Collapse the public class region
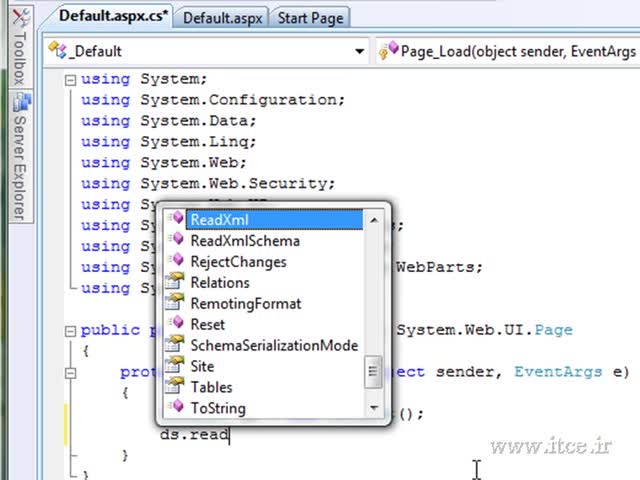Image resolution: width=640 pixels, height=480 pixels. coord(70,331)
